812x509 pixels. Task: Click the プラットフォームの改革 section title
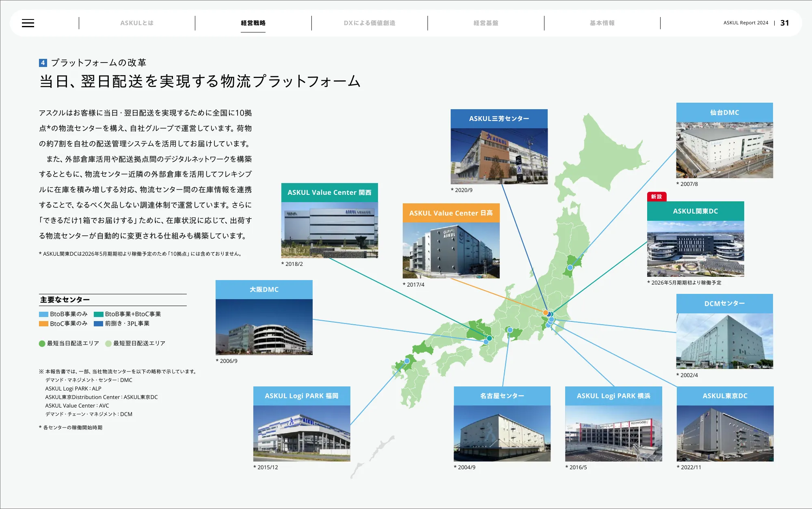point(98,63)
